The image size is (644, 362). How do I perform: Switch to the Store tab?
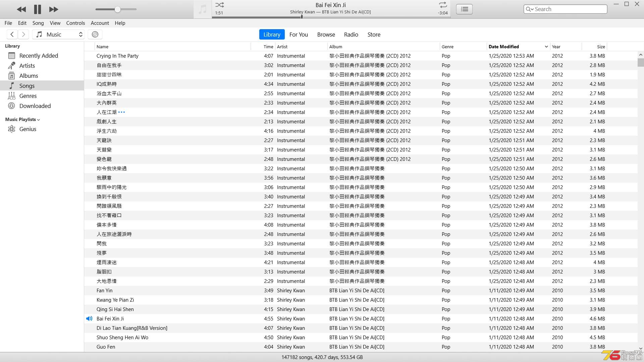click(x=374, y=35)
